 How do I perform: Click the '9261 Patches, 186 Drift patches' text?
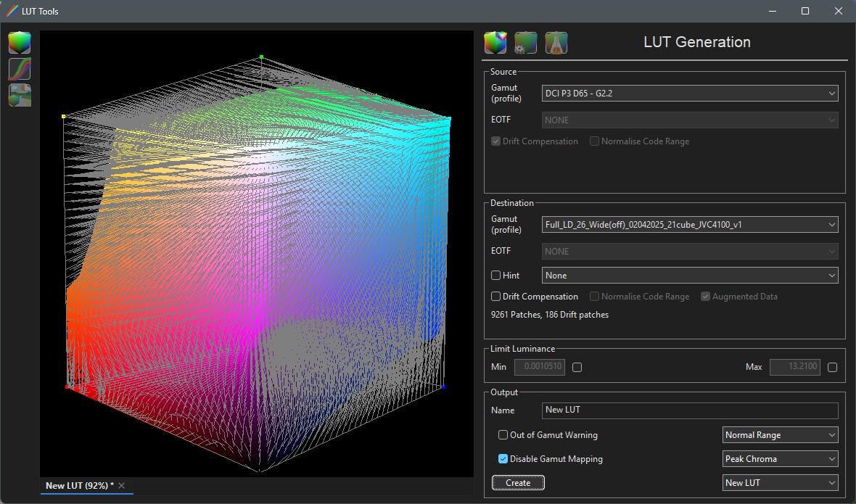[x=550, y=315]
